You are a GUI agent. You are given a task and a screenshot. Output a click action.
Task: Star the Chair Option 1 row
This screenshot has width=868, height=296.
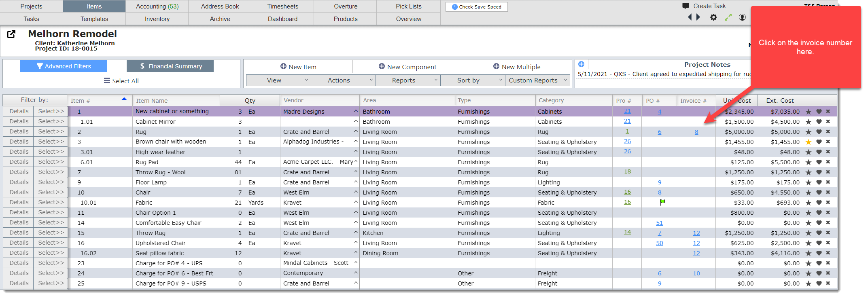(x=809, y=213)
